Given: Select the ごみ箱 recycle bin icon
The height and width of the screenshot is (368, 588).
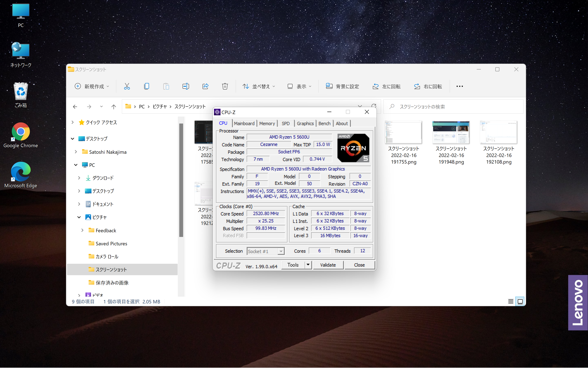Looking at the screenshot, I should coord(21,95).
